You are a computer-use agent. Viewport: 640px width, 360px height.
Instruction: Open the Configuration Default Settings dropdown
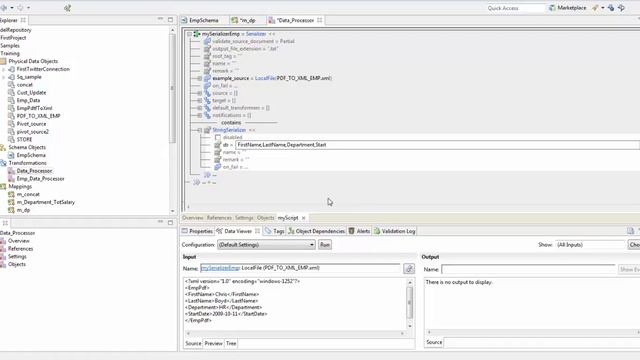coord(267,245)
